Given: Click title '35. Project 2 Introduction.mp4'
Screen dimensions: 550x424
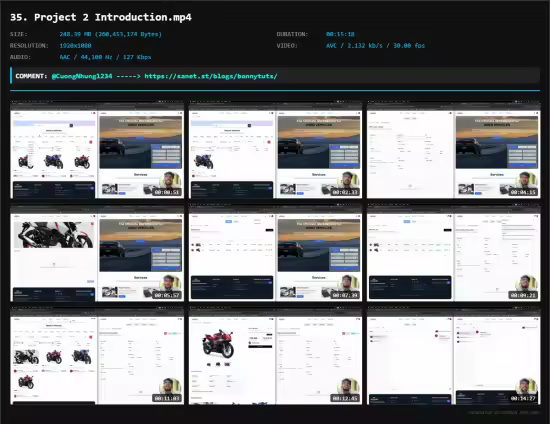Looking at the screenshot, I should click(101, 17).
